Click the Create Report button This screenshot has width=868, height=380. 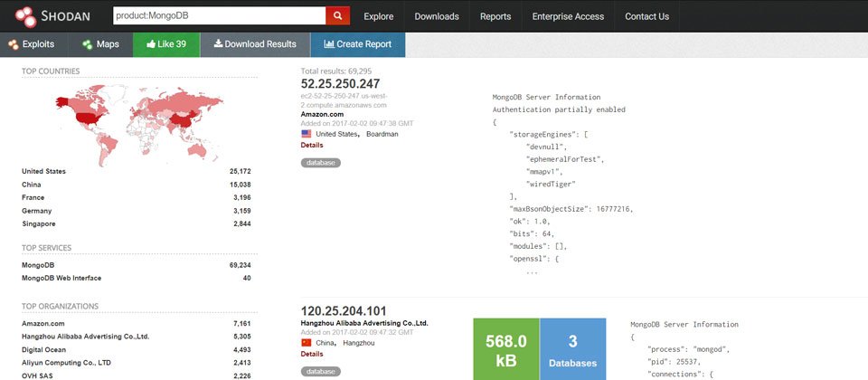pos(358,44)
